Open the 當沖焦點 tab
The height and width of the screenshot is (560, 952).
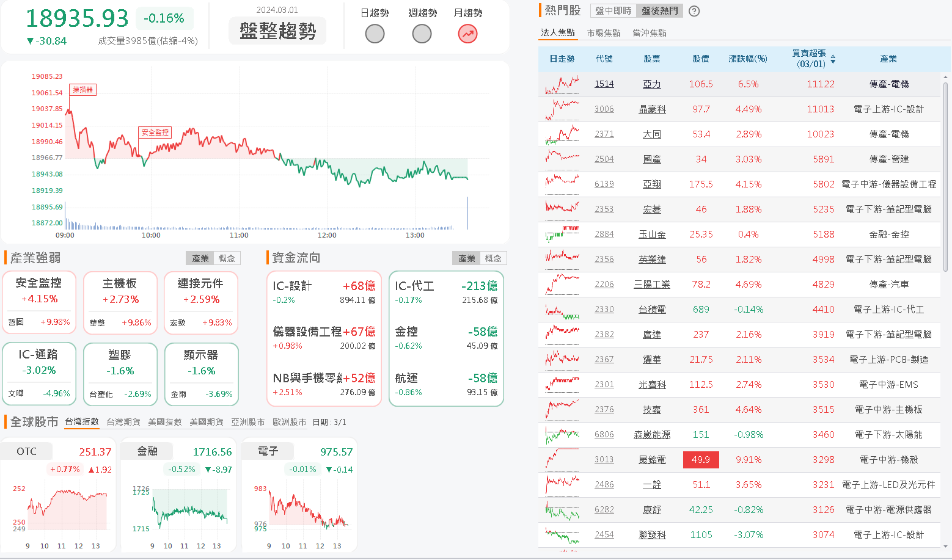649,33
